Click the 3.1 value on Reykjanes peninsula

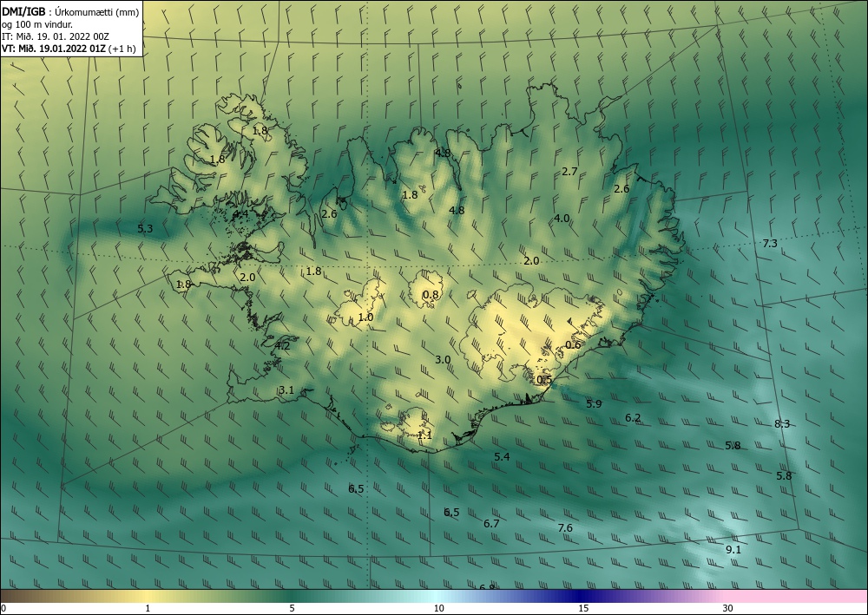286,390
